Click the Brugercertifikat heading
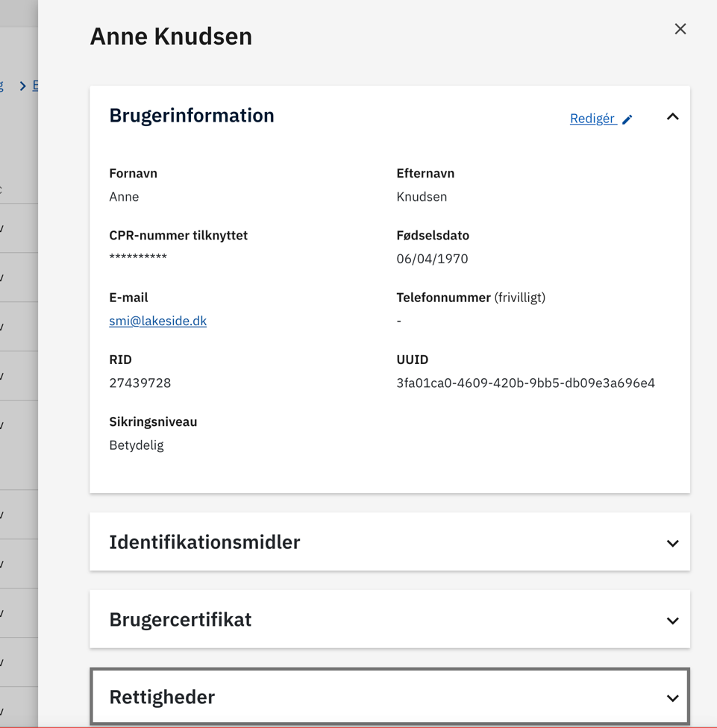This screenshot has height=728, width=717. click(x=181, y=620)
